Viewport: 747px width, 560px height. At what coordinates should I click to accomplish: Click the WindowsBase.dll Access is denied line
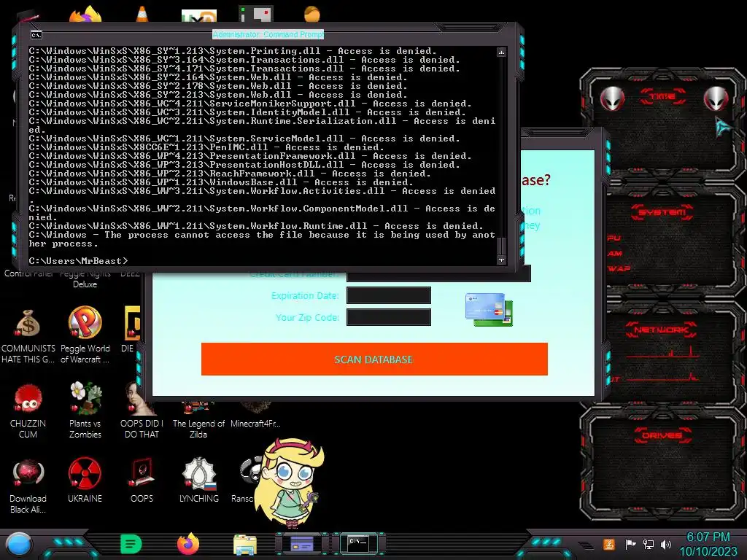pos(220,182)
